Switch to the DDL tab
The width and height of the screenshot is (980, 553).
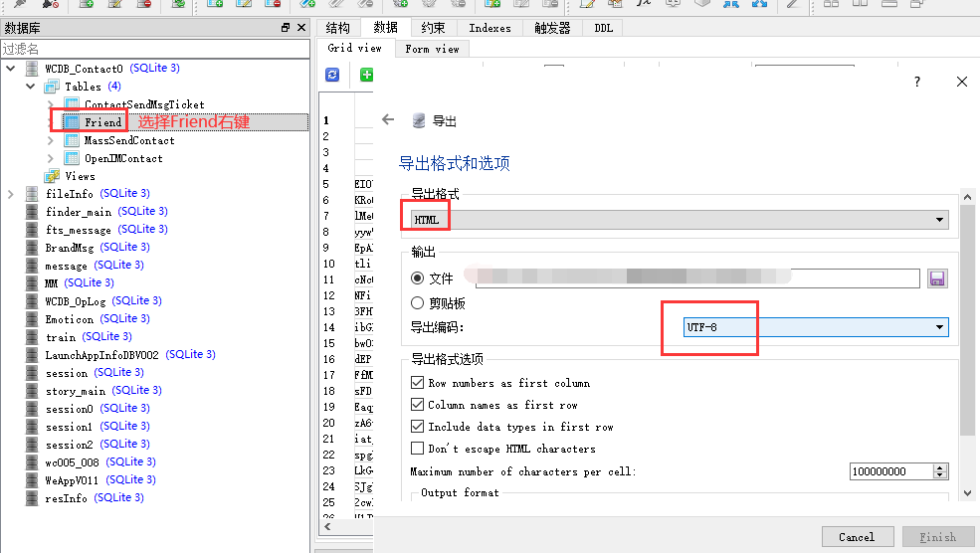pos(603,28)
